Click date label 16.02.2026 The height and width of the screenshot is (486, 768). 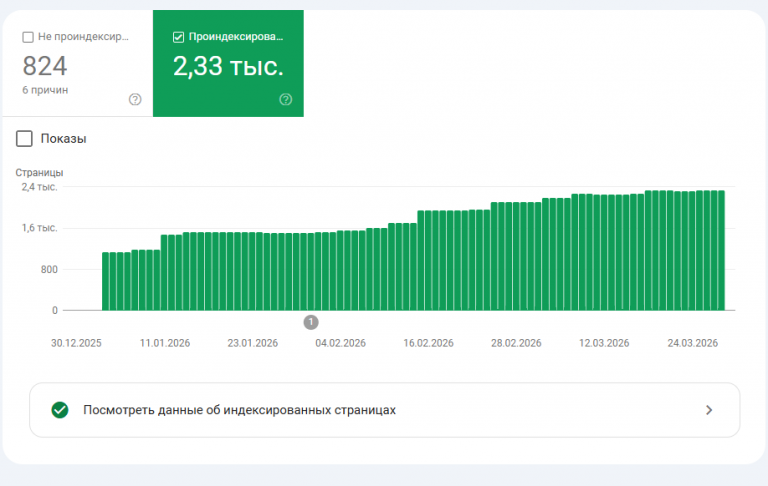pos(429,343)
